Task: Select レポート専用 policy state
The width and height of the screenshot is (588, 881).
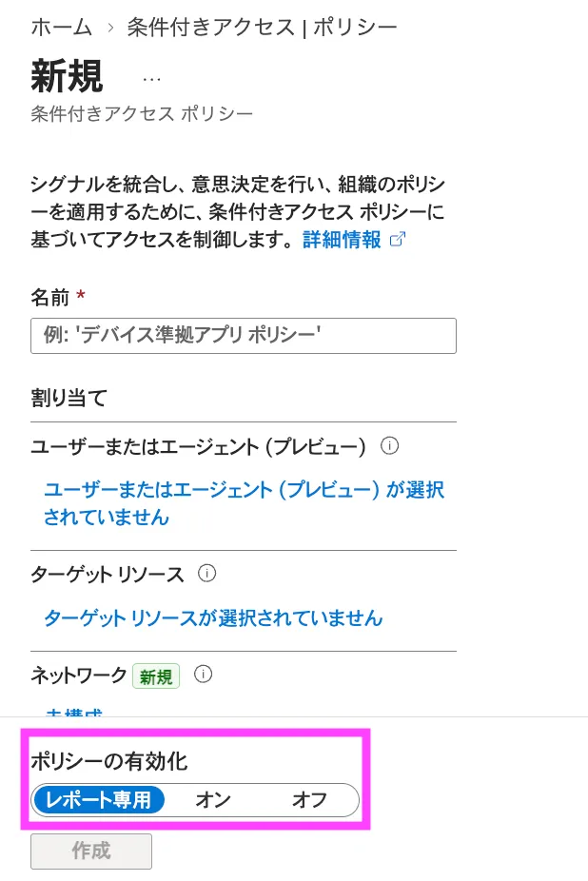Action: (99, 800)
